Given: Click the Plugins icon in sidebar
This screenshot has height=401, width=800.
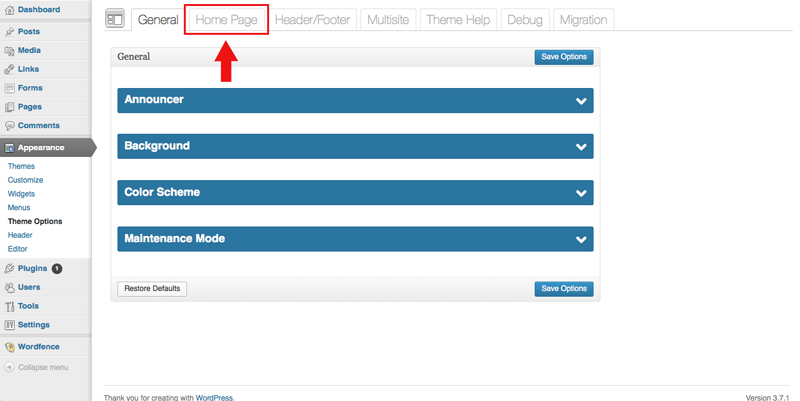Looking at the screenshot, I should (x=9, y=268).
